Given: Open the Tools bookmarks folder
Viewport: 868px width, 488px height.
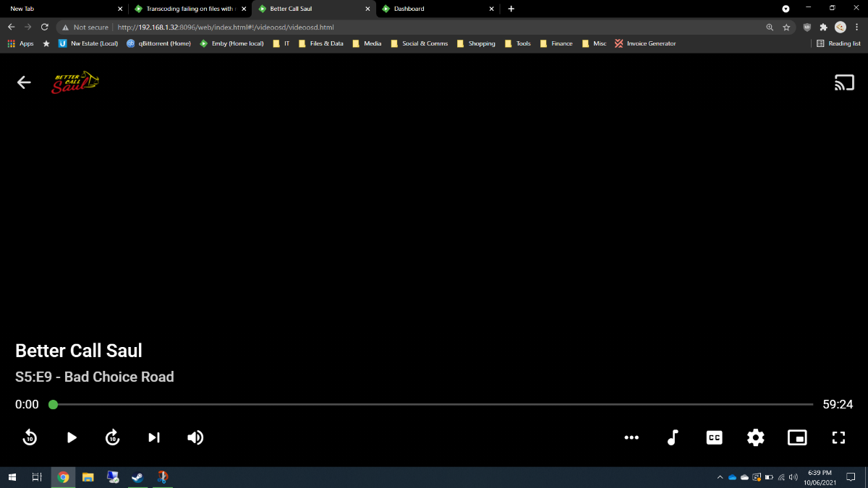Looking at the screenshot, I should pyautogui.click(x=517, y=43).
